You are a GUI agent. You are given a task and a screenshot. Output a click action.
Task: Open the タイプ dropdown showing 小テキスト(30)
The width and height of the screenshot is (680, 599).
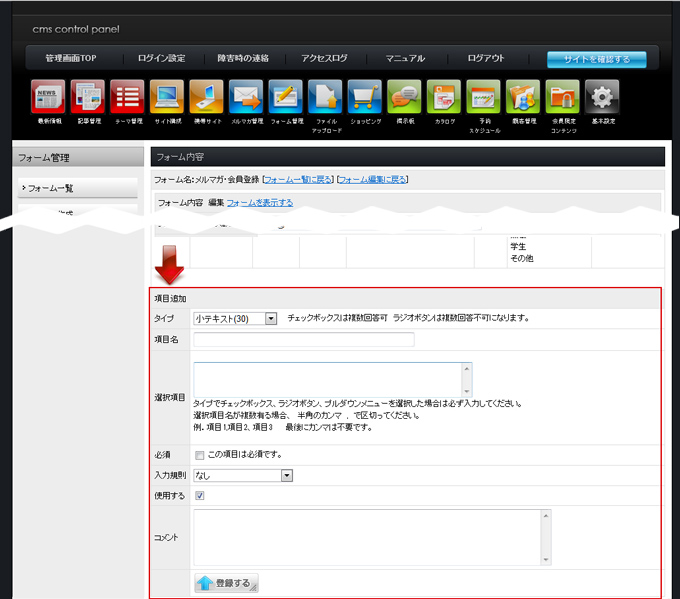(x=235, y=319)
